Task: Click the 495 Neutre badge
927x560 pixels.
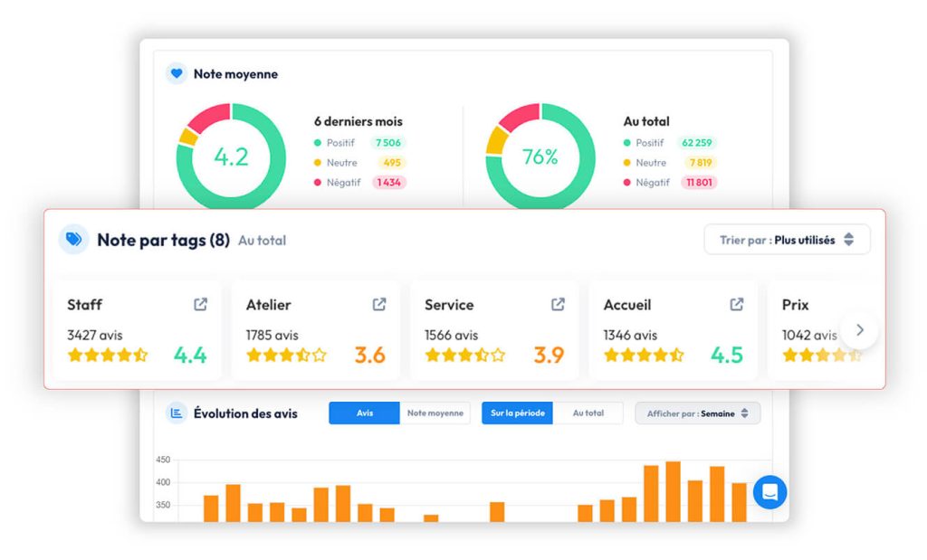Action: tap(392, 163)
